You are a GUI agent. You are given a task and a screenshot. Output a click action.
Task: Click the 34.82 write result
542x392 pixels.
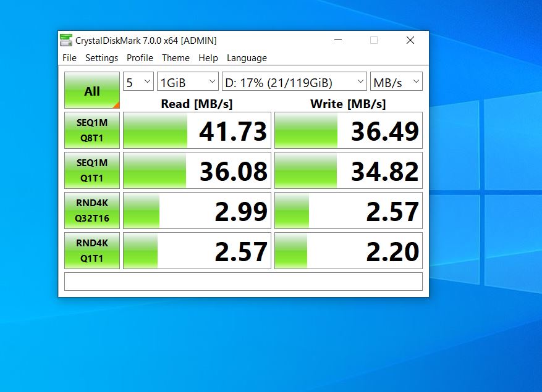[x=349, y=170]
